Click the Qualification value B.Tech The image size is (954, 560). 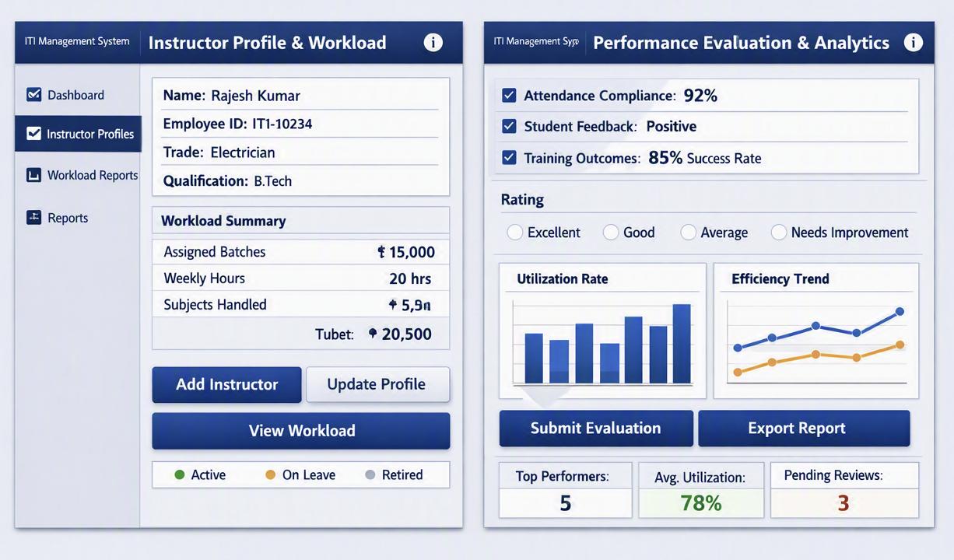click(x=273, y=181)
